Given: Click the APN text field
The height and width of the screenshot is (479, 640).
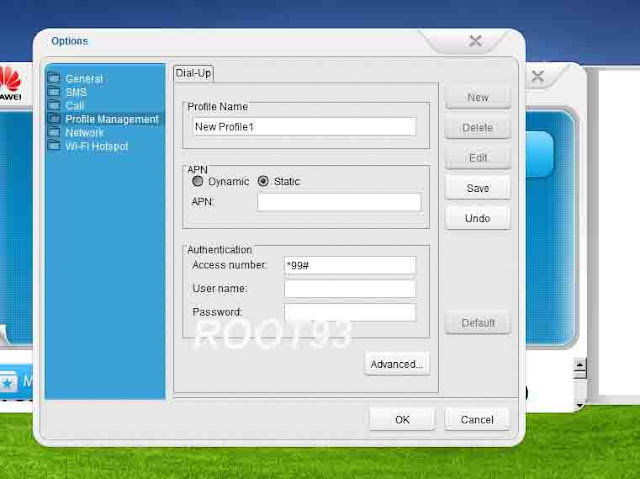Looking at the screenshot, I should [339, 202].
